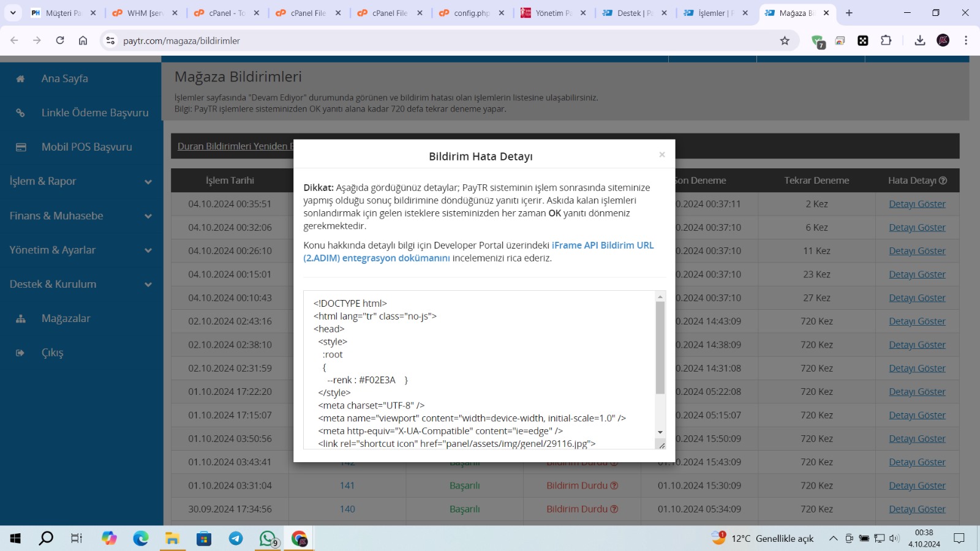This screenshot has height=551, width=980.
Task: Click the Mağazalar sitemap icon
Action: point(21,318)
